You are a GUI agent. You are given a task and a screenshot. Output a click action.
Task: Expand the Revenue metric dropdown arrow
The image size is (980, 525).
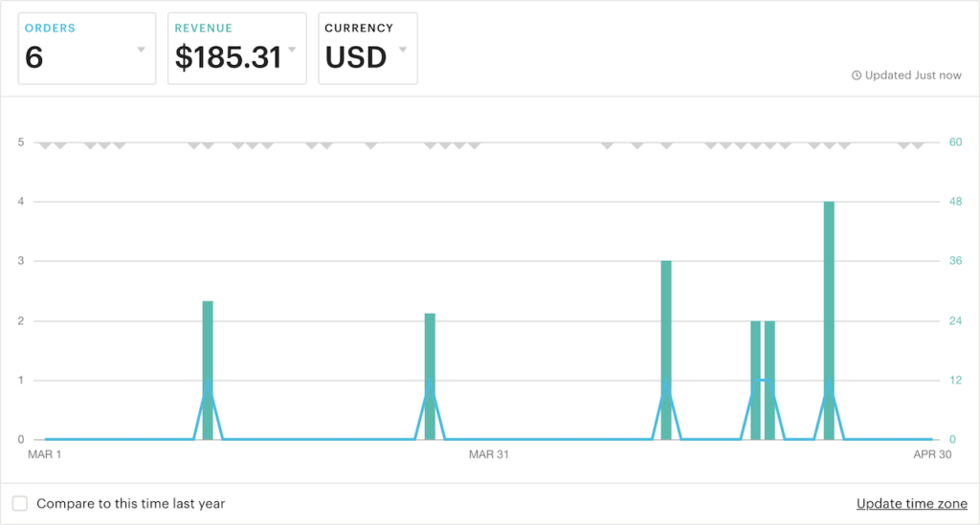291,50
